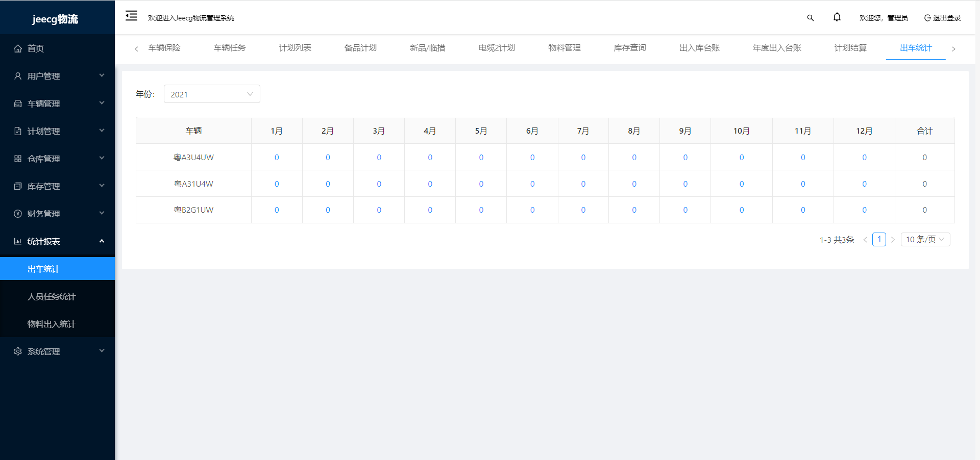This screenshot has height=460, width=980.
Task: Go to previous page in pagination
Action: coord(865,240)
